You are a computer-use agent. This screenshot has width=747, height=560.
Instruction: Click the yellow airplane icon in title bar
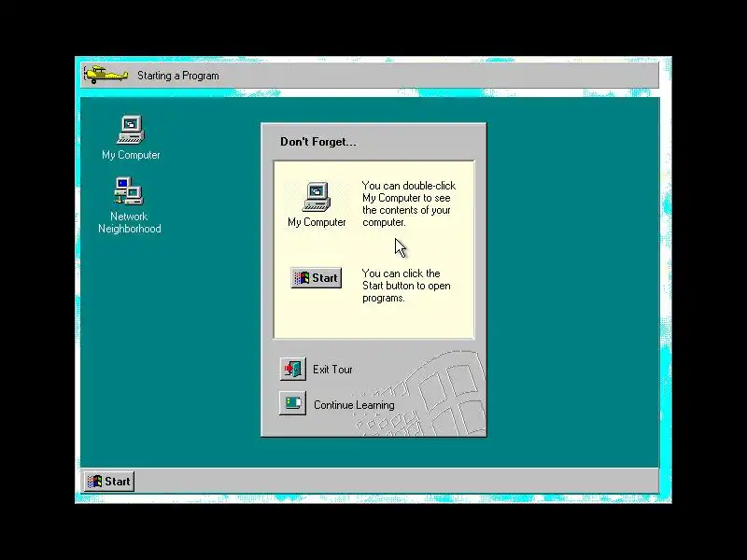click(106, 75)
